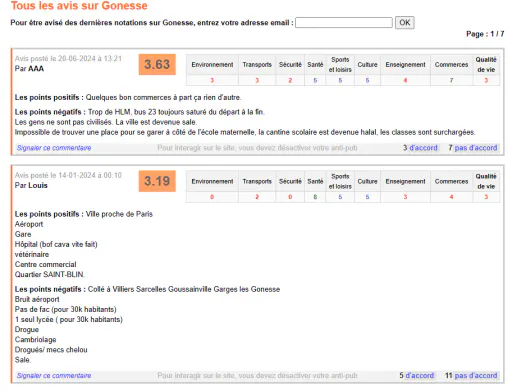512x391 pixels.
Task: Click "Collé à Villiers Sarcelles Goussainville" text
Action: 184,289
